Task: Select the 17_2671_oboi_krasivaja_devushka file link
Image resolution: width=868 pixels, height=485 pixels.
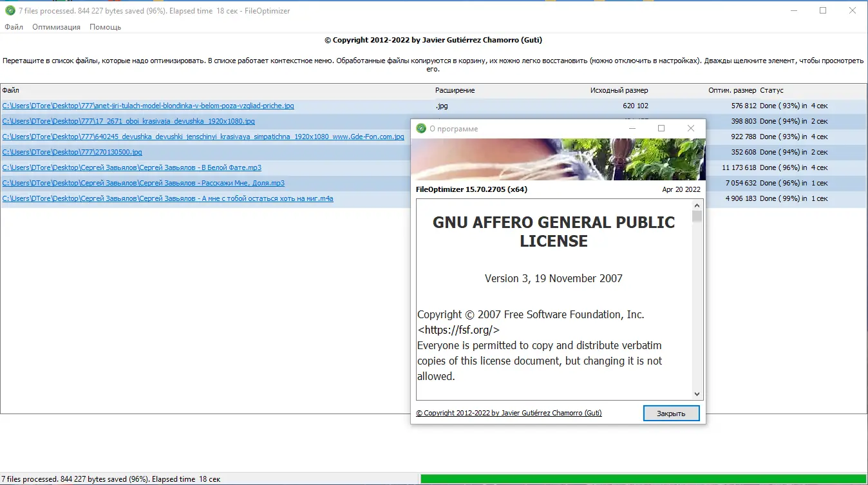Action: [128, 121]
